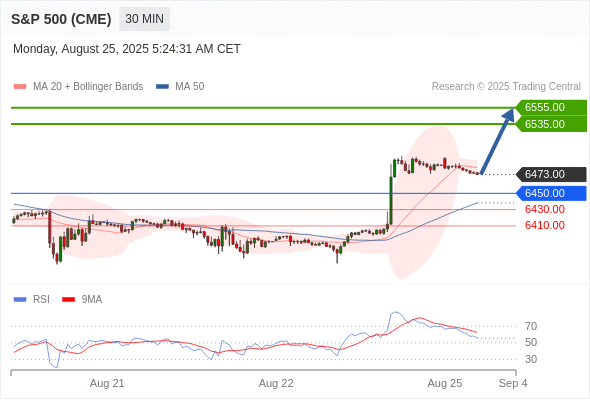Click the 6430.00 support level label
This screenshot has width=590, height=400.
(545, 209)
